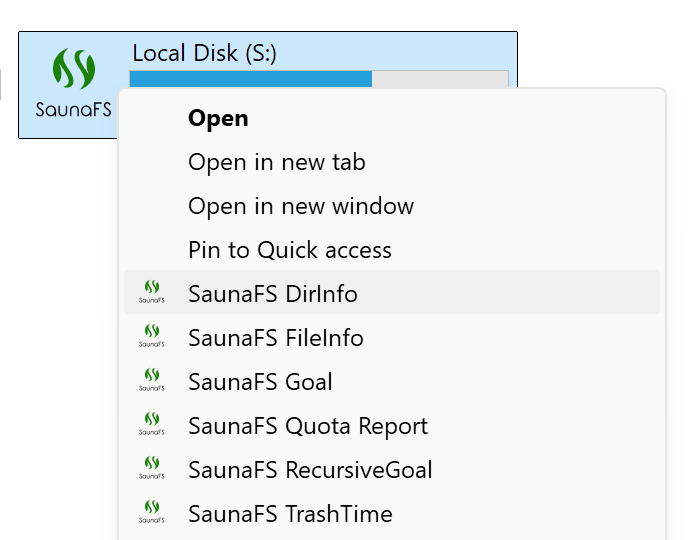
Task: Run SaunaFS DirInfo menu entry
Action: (x=392, y=292)
